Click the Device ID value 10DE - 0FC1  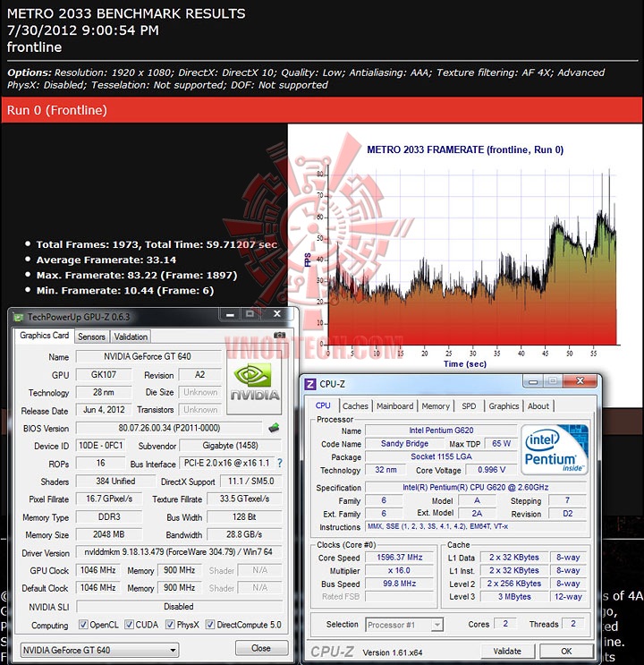(x=101, y=446)
